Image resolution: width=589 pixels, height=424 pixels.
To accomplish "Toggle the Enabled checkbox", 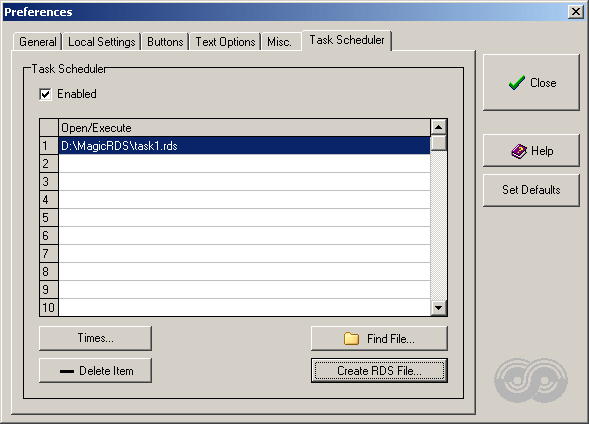I will click(x=45, y=94).
